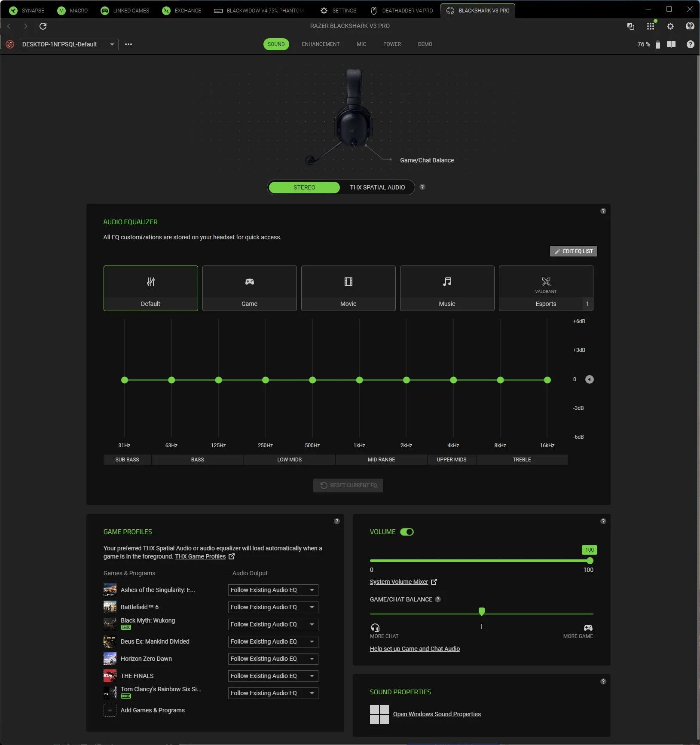Switch to THX Spatial Audio mode
700x745 pixels.
click(377, 187)
